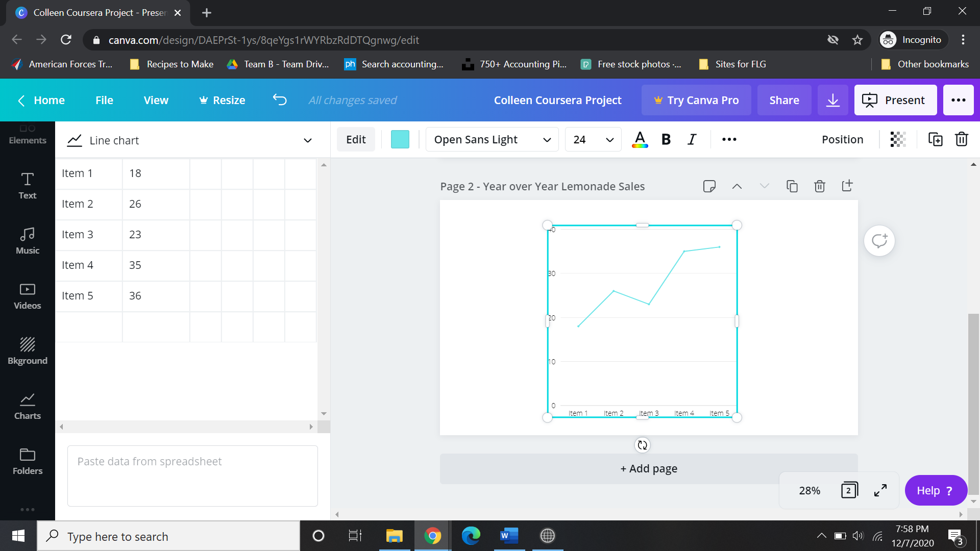
Task: Click the add comment bubble icon
Action: (879, 241)
